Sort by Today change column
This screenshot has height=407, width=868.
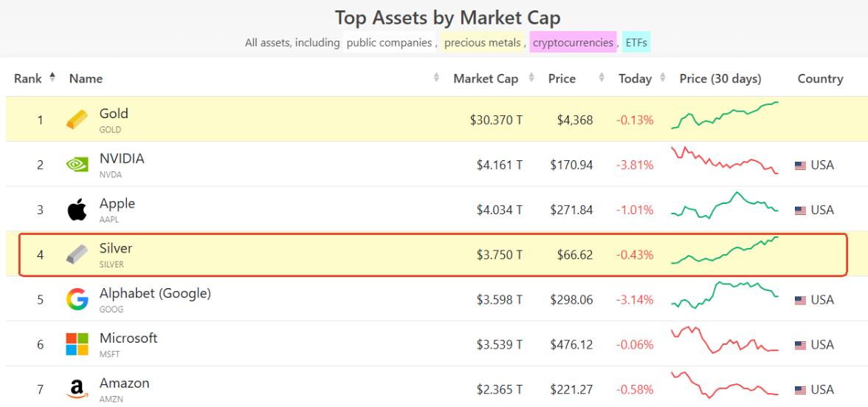pyautogui.click(x=635, y=79)
